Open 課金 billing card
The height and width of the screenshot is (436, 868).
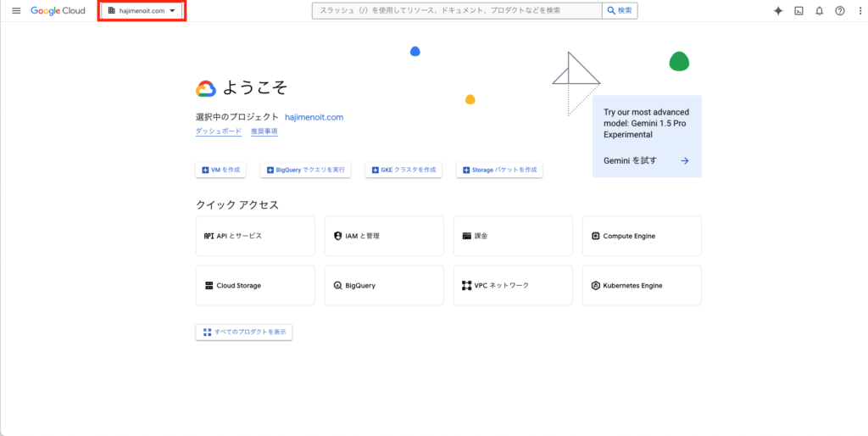click(x=513, y=236)
